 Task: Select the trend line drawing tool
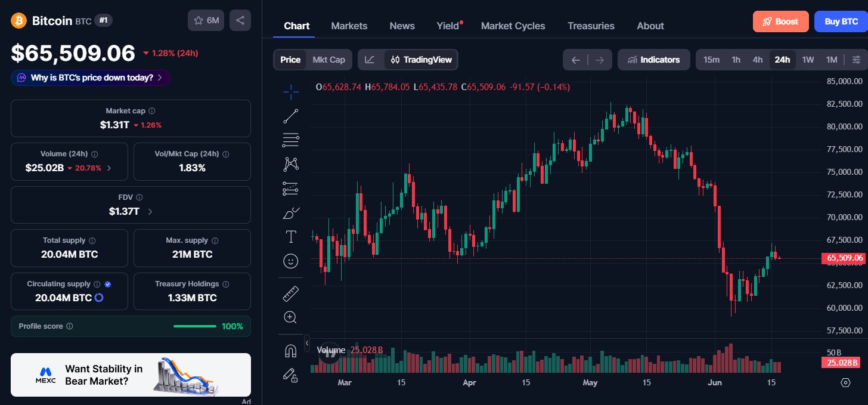291,116
